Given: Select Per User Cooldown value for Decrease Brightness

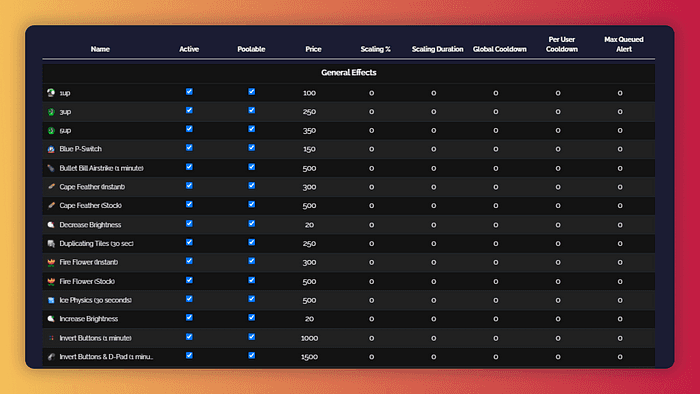Looking at the screenshot, I should coord(558,225).
